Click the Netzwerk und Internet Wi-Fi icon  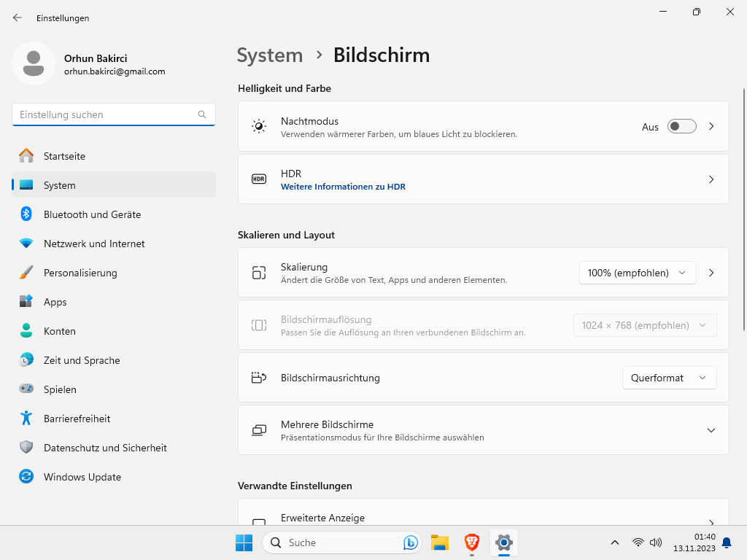(x=26, y=244)
